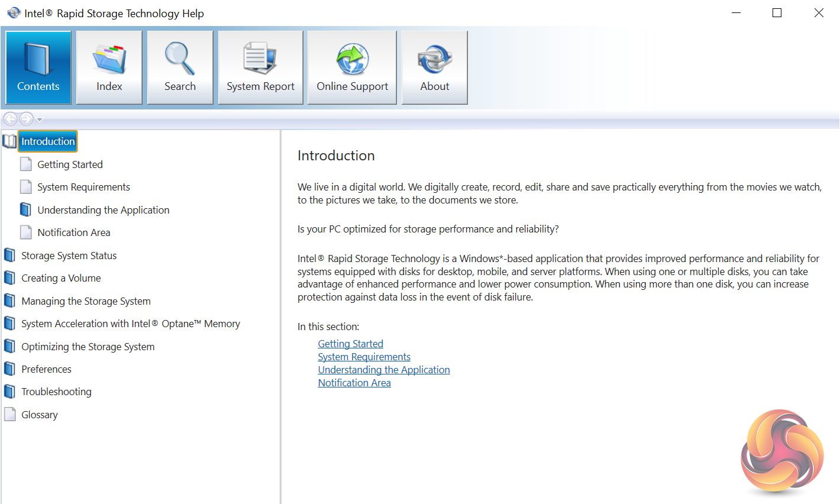This screenshot has width=840, height=504.
Task: Expand the Preferences book icon
Action: coord(9,369)
